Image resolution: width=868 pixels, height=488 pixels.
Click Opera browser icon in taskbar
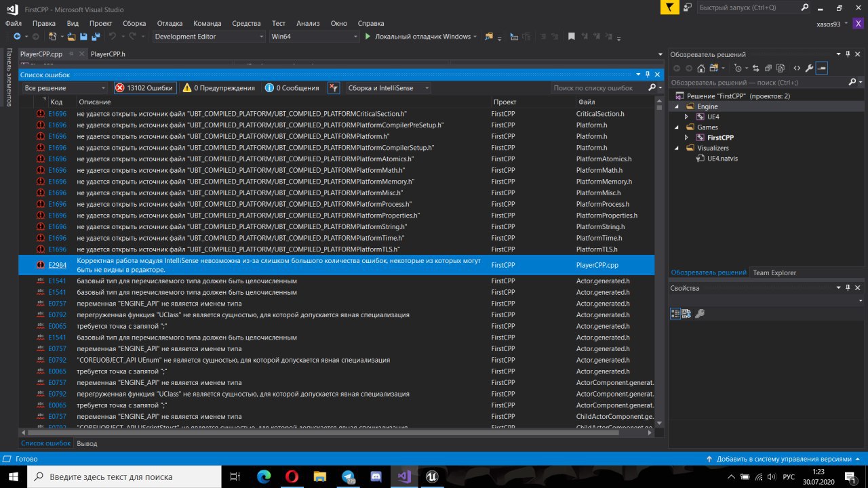pos(292,476)
